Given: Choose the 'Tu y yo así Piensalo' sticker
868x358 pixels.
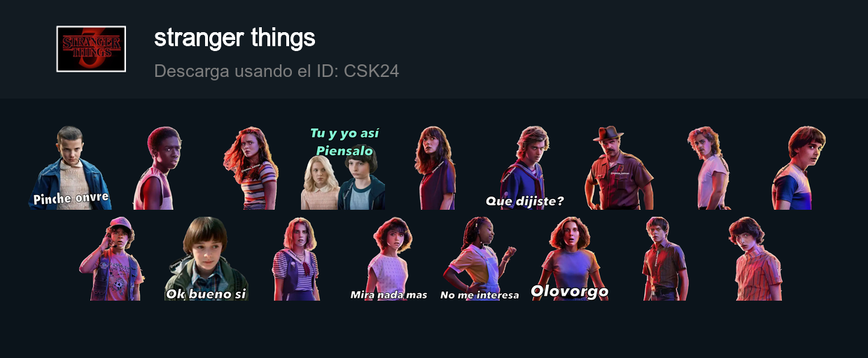Looking at the screenshot, I should click(x=343, y=168).
